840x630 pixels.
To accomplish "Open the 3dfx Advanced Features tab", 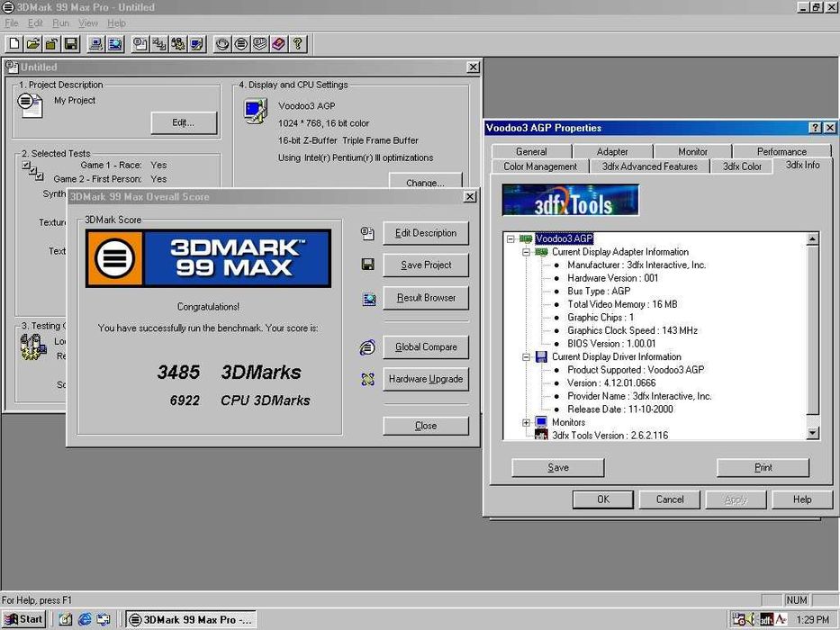I will [649, 166].
